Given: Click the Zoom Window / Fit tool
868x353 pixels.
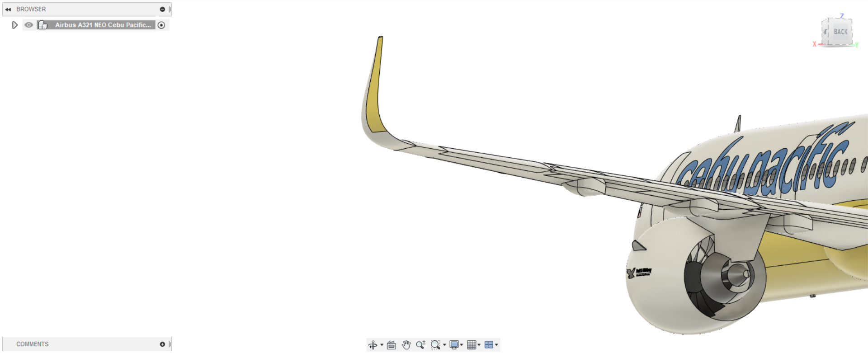Looking at the screenshot, I should click(x=435, y=345).
